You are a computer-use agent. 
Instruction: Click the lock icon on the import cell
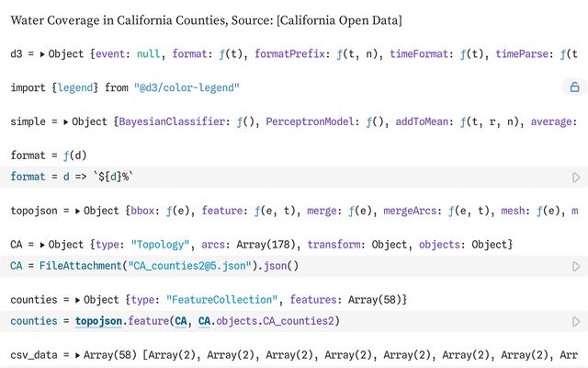(x=574, y=87)
